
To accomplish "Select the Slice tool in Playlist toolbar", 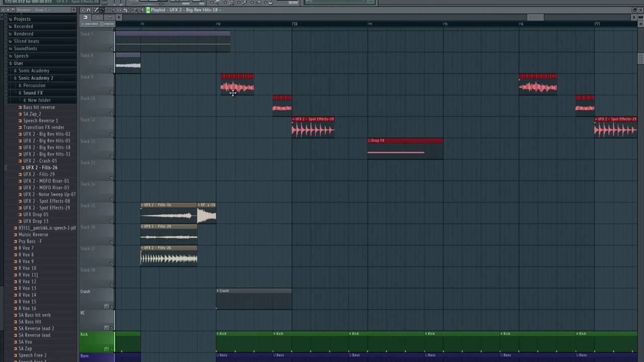I will click(125, 10).
